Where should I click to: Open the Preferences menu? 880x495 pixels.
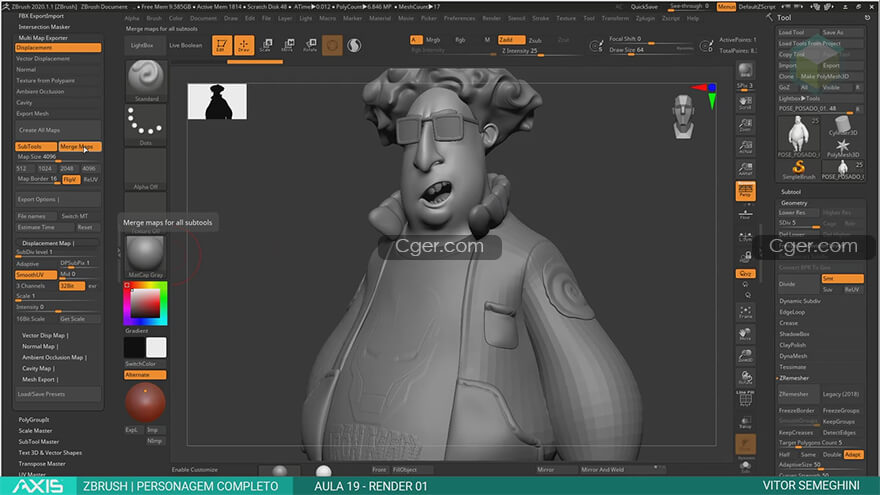pos(459,18)
